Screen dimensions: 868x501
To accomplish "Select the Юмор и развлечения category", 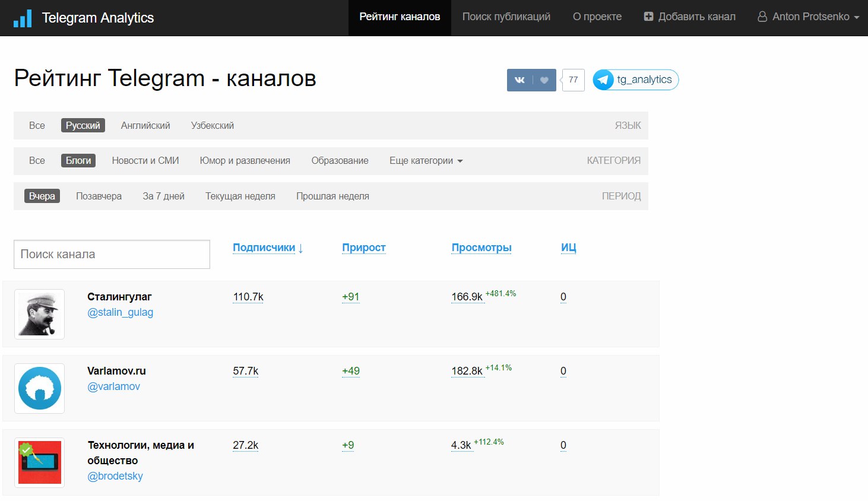I will pyautogui.click(x=245, y=161).
